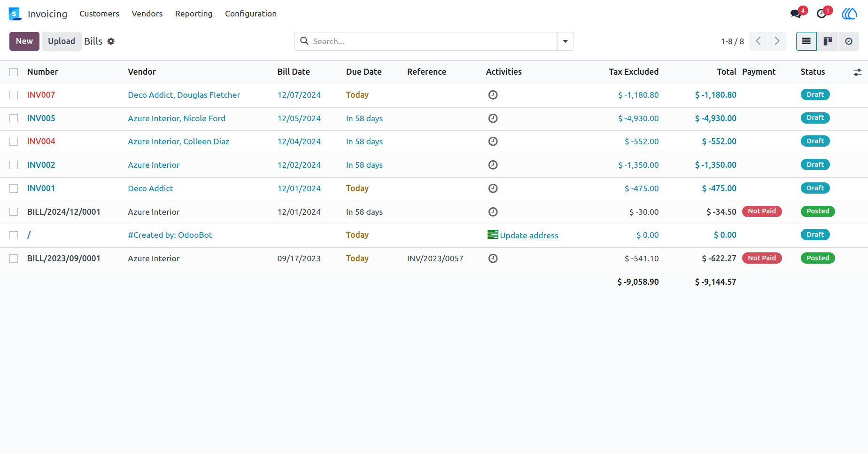The height and width of the screenshot is (454, 868).
Task: Open activity clock for INV005
Action: 493,118
